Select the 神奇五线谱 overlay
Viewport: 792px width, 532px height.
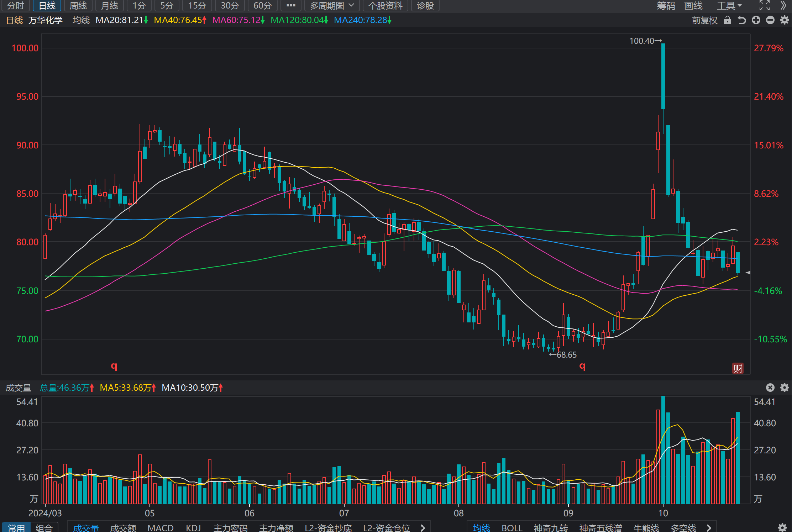pyautogui.click(x=600, y=527)
